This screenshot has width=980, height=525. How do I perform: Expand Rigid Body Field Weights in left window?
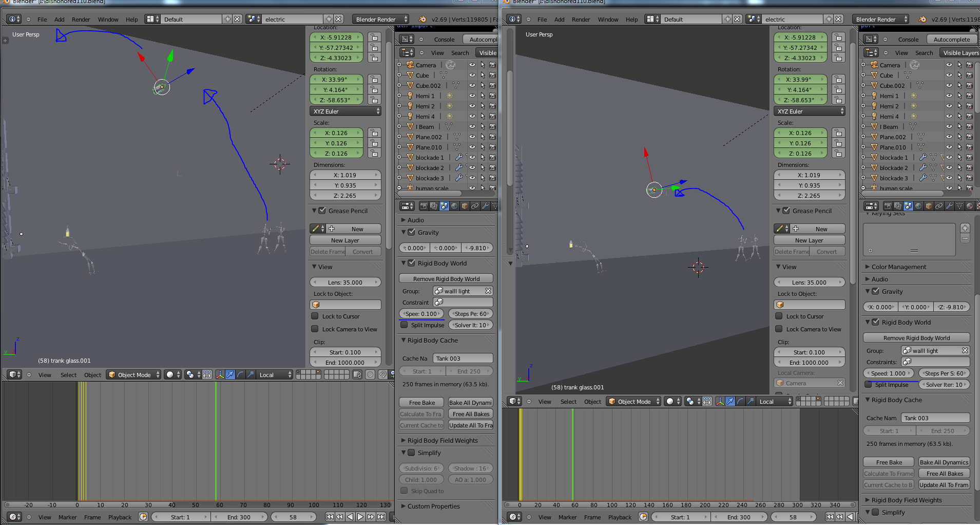coord(442,440)
